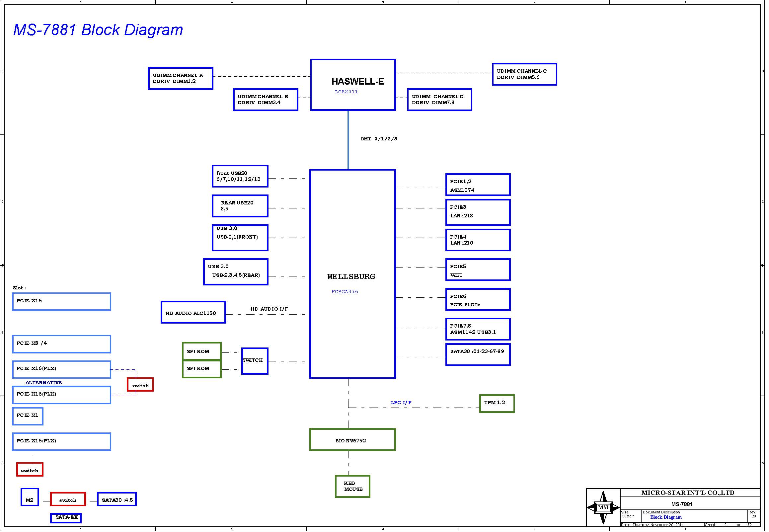Select the plain PCIE X16 slot block
This screenshot has height=532, width=769.
tap(61, 302)
